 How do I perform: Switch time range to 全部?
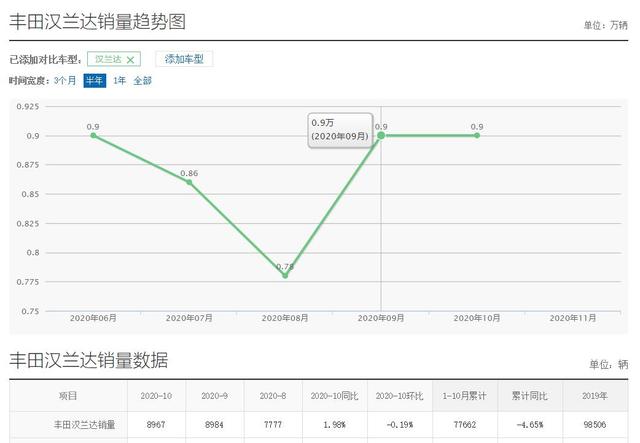pos(142,80)
